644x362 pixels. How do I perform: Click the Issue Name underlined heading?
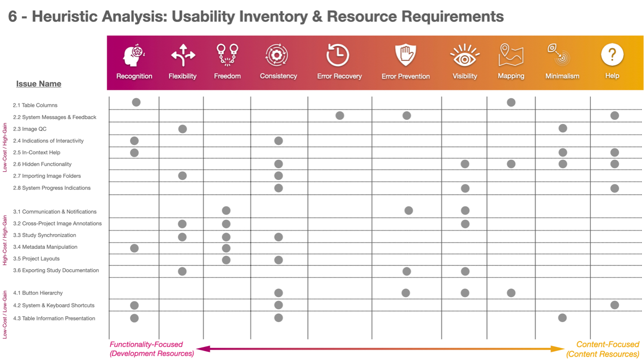(39, 84)
